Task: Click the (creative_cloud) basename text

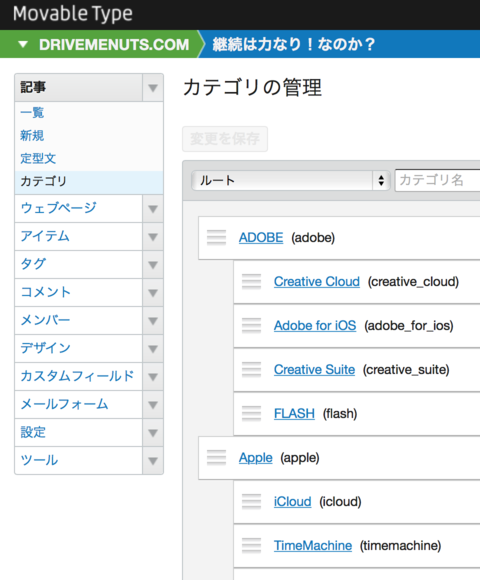Action: [x=413, y=282]
